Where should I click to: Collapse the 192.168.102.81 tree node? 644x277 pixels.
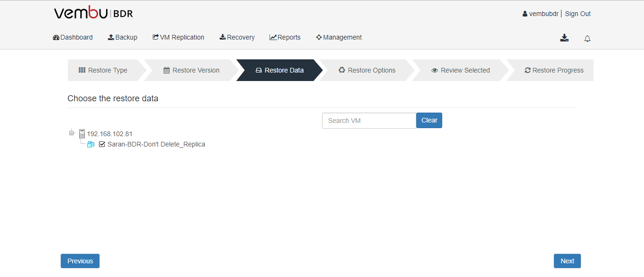(x=72, y=133)
